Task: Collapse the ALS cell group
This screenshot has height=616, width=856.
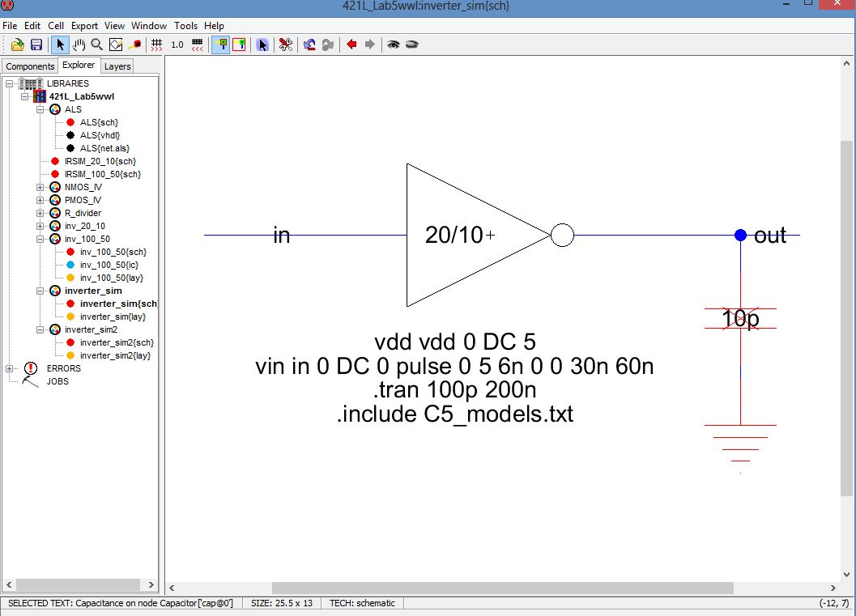Action: click(40, 109)
